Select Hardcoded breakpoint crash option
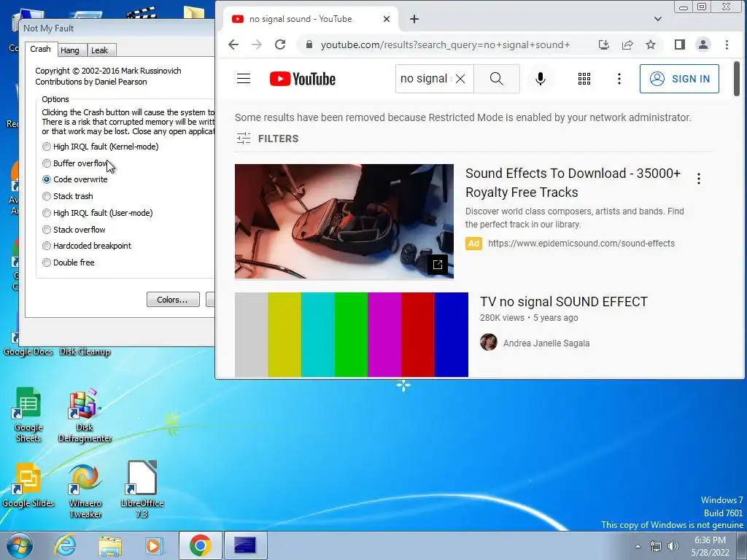The width and height of the screenshot is (747, 560). 87,246
